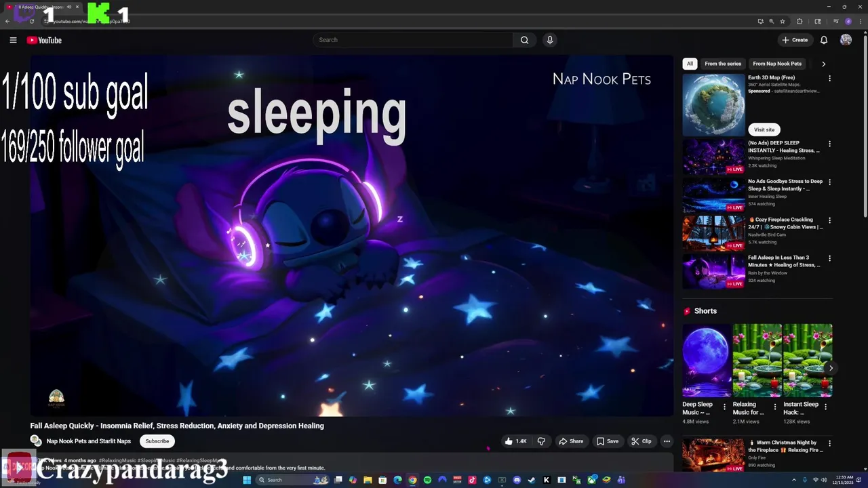Open Warm Christmas Night fireplace thumbnail
The width and height of the screenshot is (868, 488).
(713, 455)
